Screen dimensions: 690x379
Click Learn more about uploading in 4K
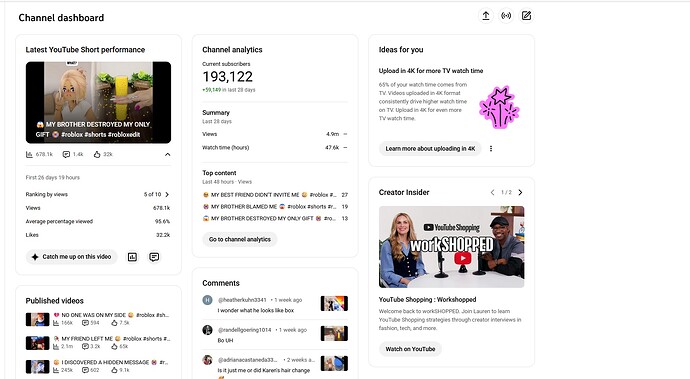pos(430,149)
